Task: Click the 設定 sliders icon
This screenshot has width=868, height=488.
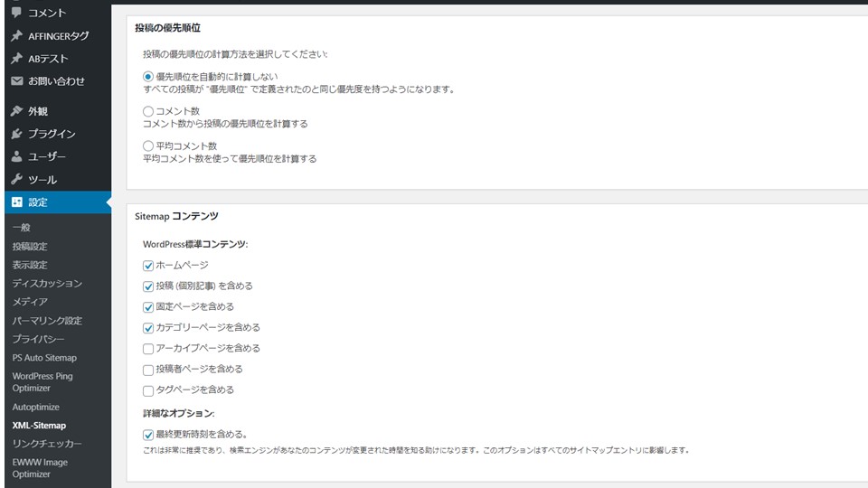Action: click(16, 202)
